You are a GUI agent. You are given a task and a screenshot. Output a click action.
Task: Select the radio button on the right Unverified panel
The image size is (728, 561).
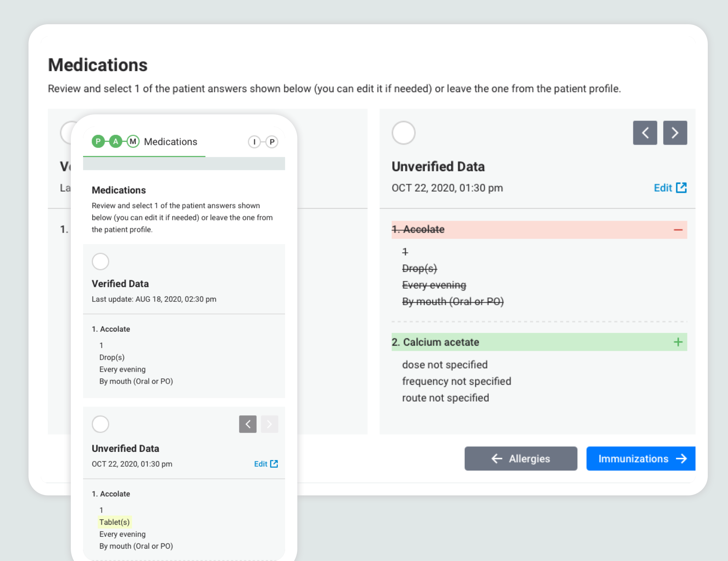tap(403, 133)
